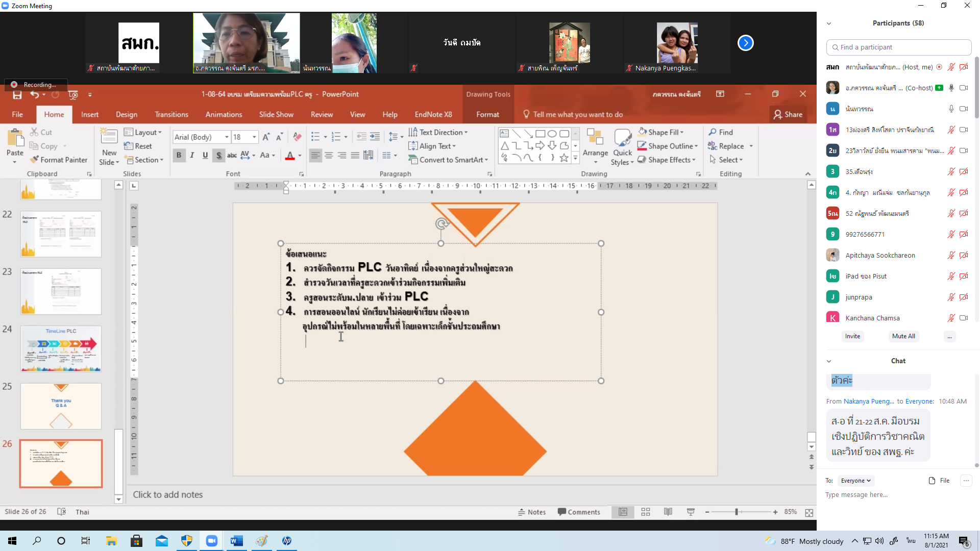This screenshot has width=980, height=551.
Task: Open the Transitions ribbon tab
Action: tap(171, 114)
